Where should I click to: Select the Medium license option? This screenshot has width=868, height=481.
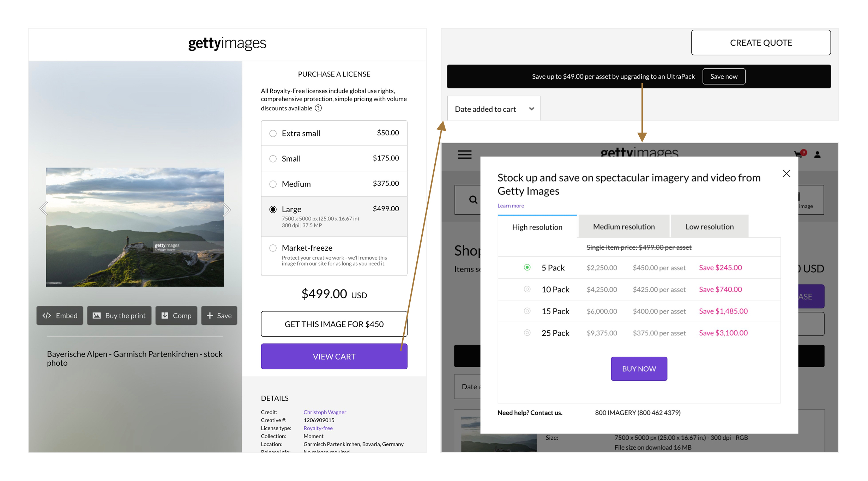pos(273,184)
